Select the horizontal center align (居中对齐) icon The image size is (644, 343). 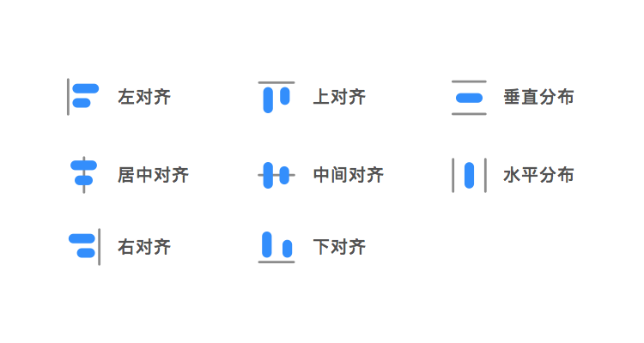click(x=84, y=175)
